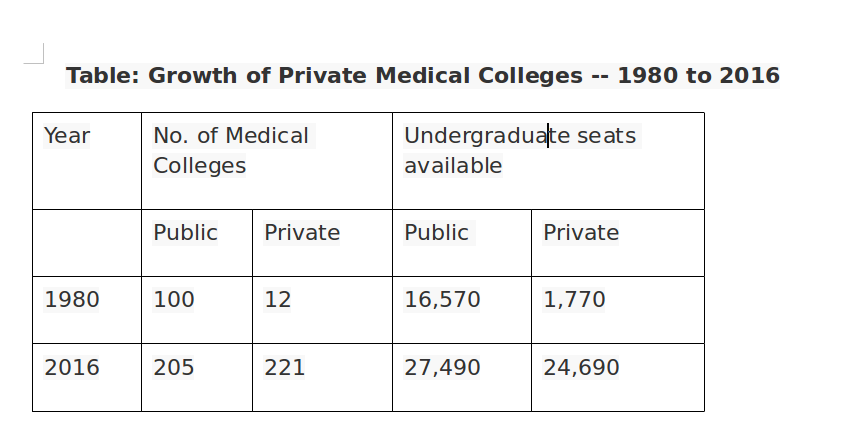843x422 pixels.
Task: Click the cell with value 100
Action: tap(174, 299)
